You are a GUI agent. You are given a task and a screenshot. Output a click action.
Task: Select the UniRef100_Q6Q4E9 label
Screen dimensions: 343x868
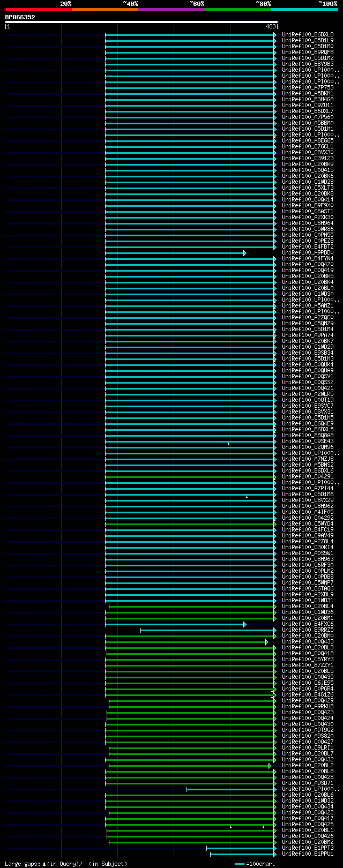click(x=308, y=423)
